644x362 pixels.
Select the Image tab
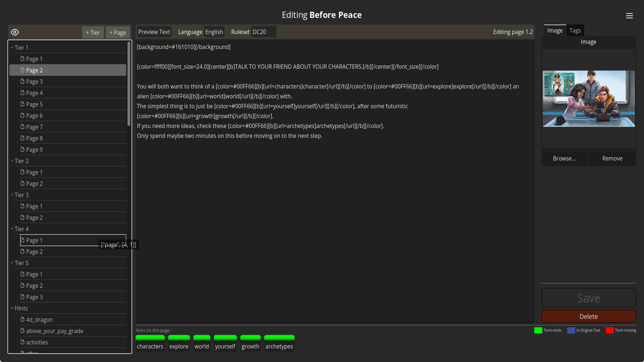(554, 30)
